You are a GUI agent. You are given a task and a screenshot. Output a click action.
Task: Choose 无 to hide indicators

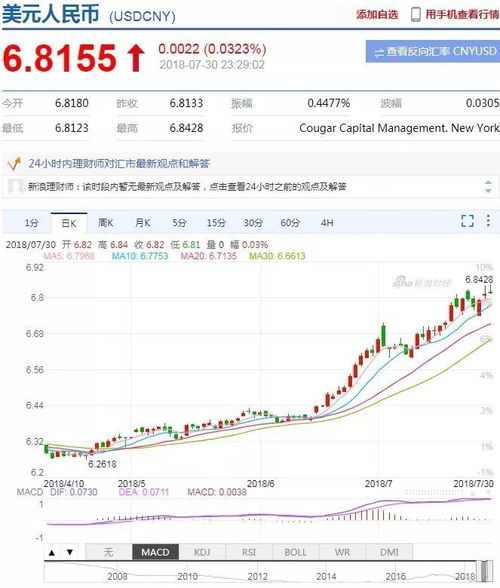tap(109, 552)
